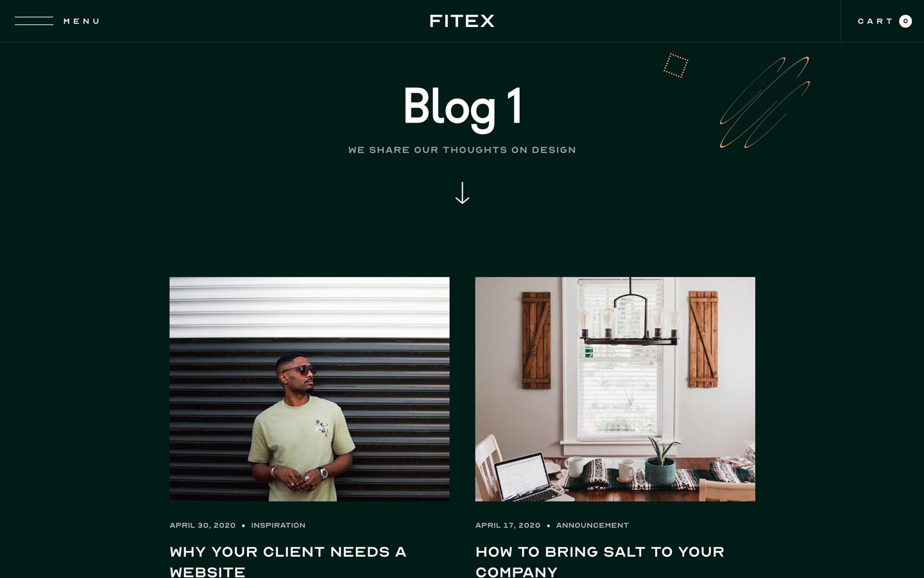The width and height of the screenshot is (924, 578).
Task: Click the dotted square decoration
Action: click(676, 66)
